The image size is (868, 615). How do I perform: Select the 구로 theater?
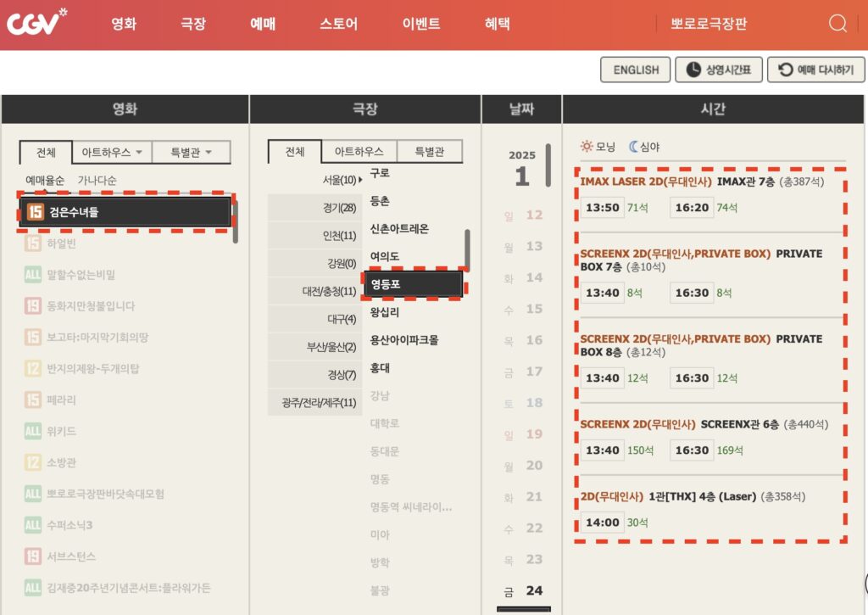[380, 173]
